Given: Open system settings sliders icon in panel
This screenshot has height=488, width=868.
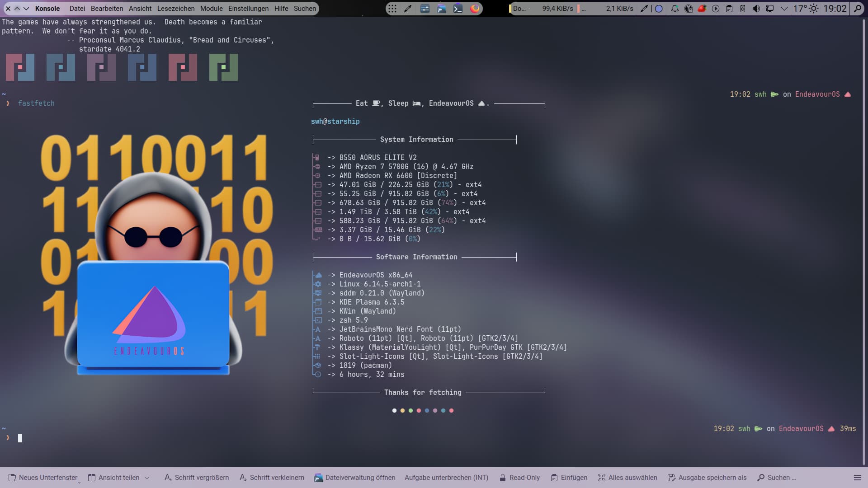Looking at the screenshot, I should tap(425, 9).
